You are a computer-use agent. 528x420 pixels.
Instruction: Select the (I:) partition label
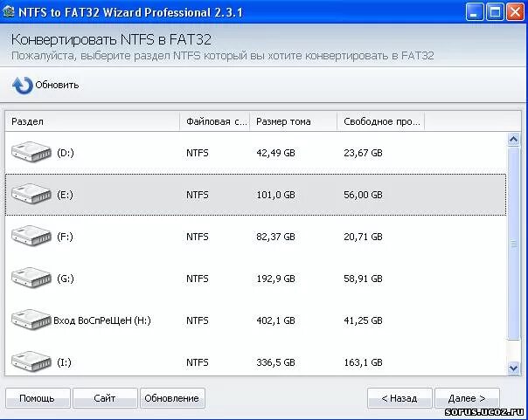click(x=64, y=362)
